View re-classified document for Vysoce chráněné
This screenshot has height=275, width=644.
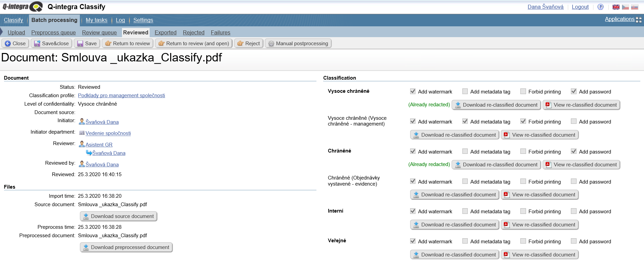tap(581, 105)
